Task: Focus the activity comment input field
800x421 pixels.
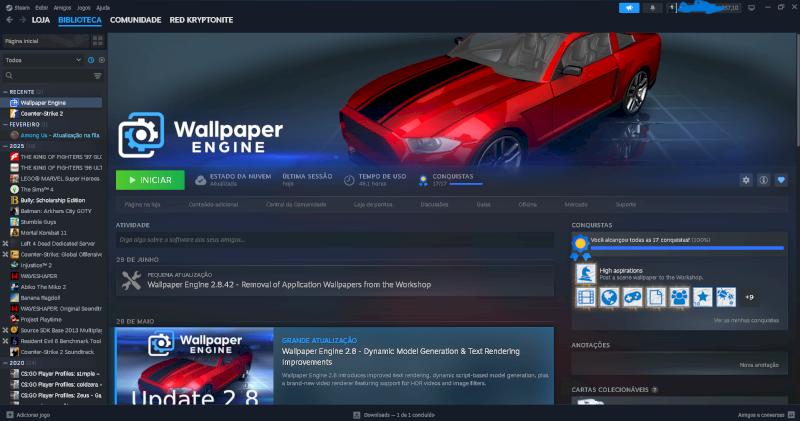Action: (x=335, y=239)
